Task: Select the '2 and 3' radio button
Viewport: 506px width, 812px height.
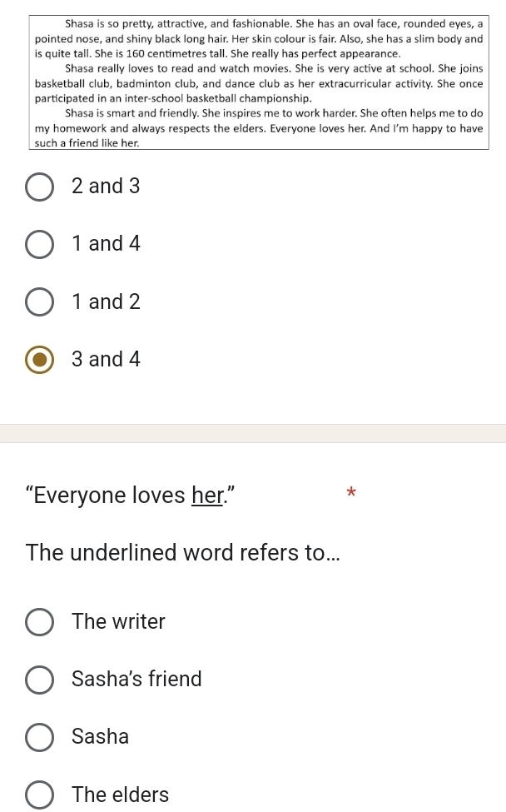Action: point(40,187)
